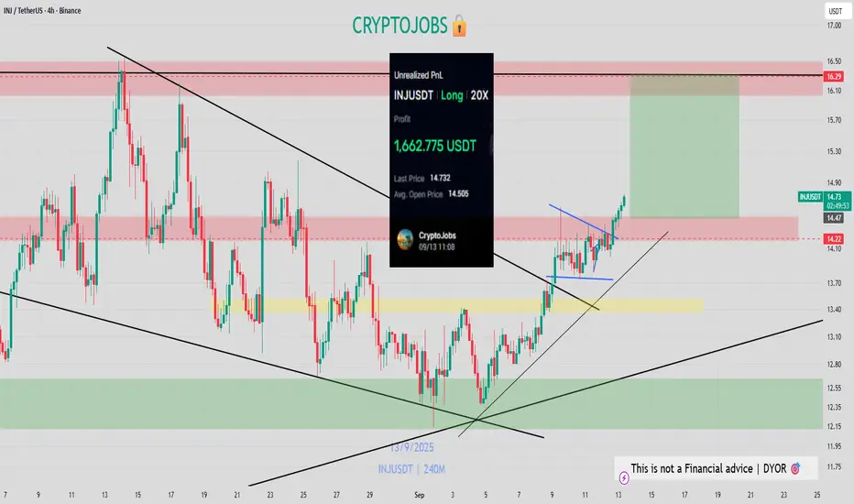Viewport: 854px width, 504px height.
Task: Click the red 16.29 price label
Action: [x=834, y=76]
